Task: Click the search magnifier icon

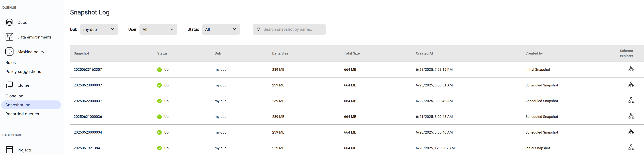Action: [x=259, y=29]
